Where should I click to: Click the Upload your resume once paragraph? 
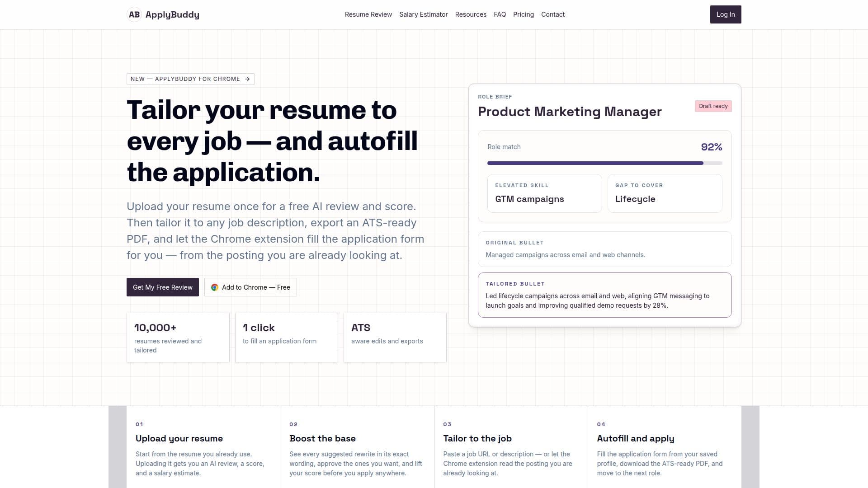[x=275, y=231]
